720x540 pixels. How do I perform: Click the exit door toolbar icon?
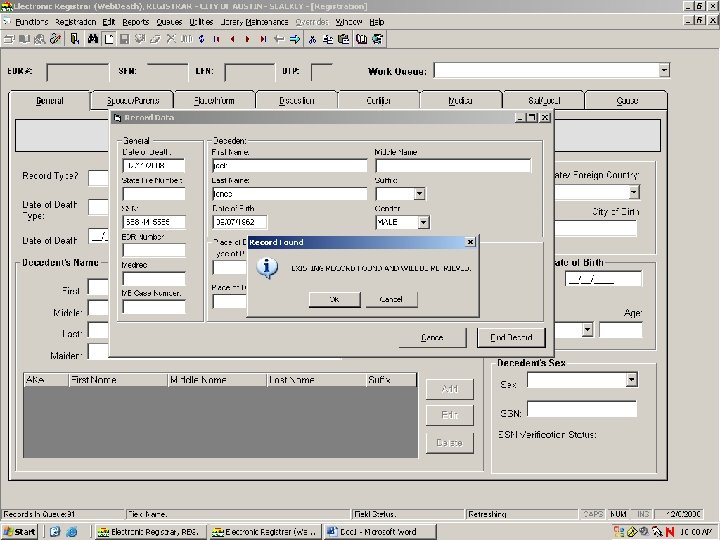coord(74,39)
